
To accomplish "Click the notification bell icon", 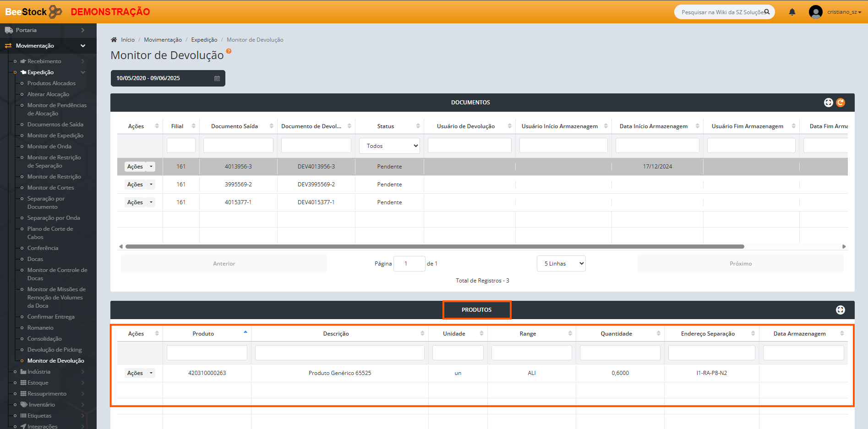I will (792, 12).
